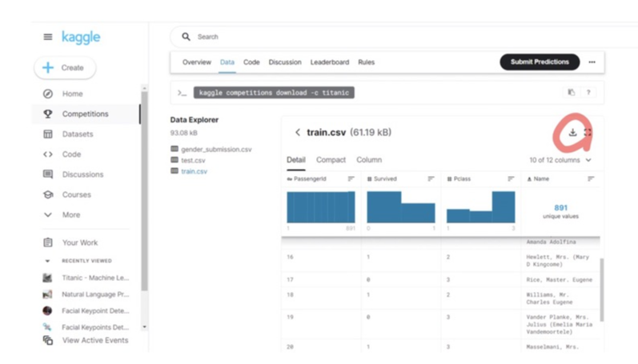Click the 891 unique values text
638x364 pixels.
point(560,211)
